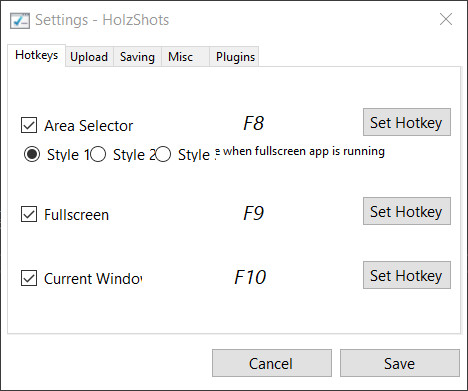Viewport: 468px width, 391px height.
Task: Click the F8 hotkey label
Action: pyautogui.click(x=253, y=123)
